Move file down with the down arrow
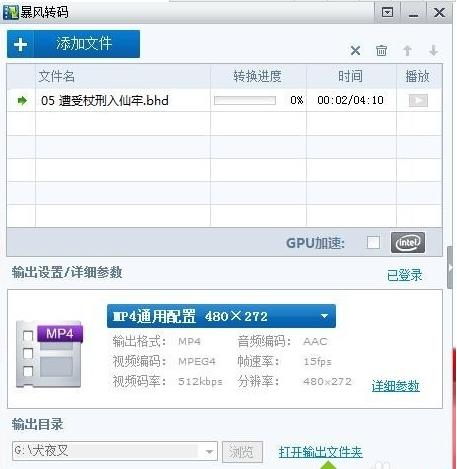Screen dimensions: 457x469 point(433,51)
